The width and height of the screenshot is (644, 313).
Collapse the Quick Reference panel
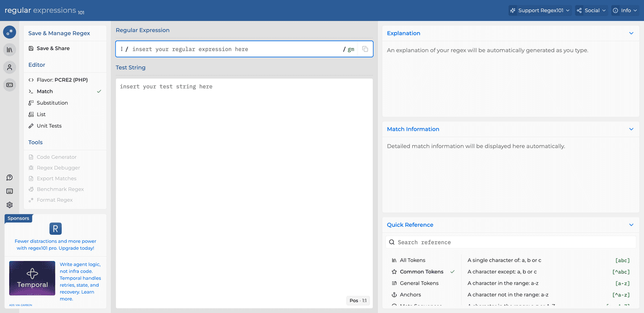(631, 225)
